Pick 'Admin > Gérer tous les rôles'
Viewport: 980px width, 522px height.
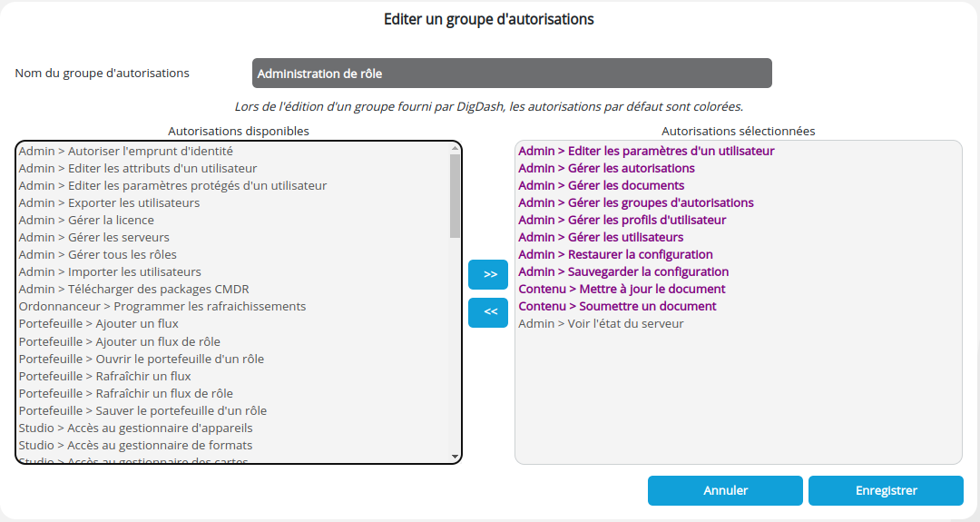[98, 254]
